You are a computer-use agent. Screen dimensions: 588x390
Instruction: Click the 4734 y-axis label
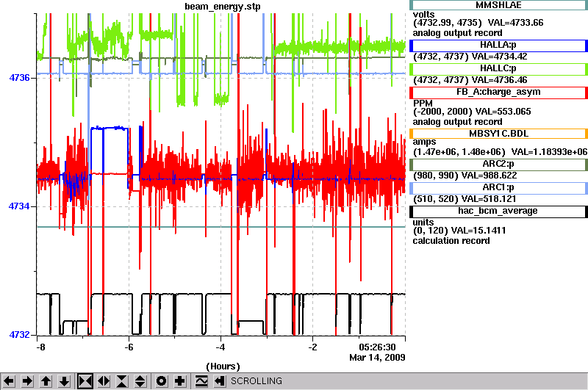coord(19,206)
